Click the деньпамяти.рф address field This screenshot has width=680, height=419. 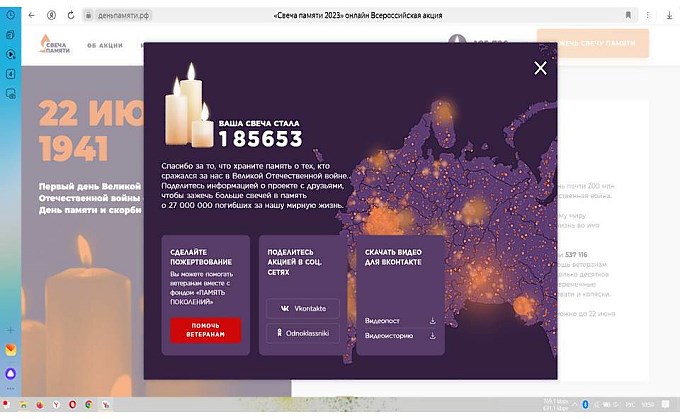[124, 15]
